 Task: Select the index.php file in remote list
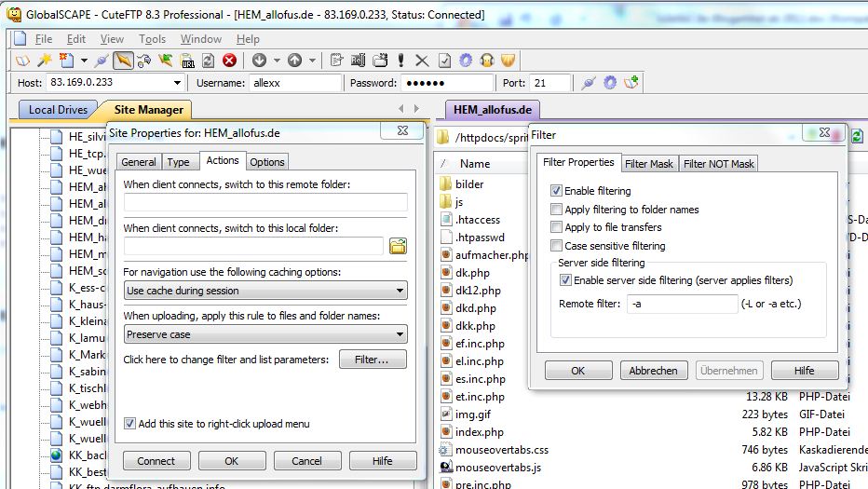tap(480, 432)
